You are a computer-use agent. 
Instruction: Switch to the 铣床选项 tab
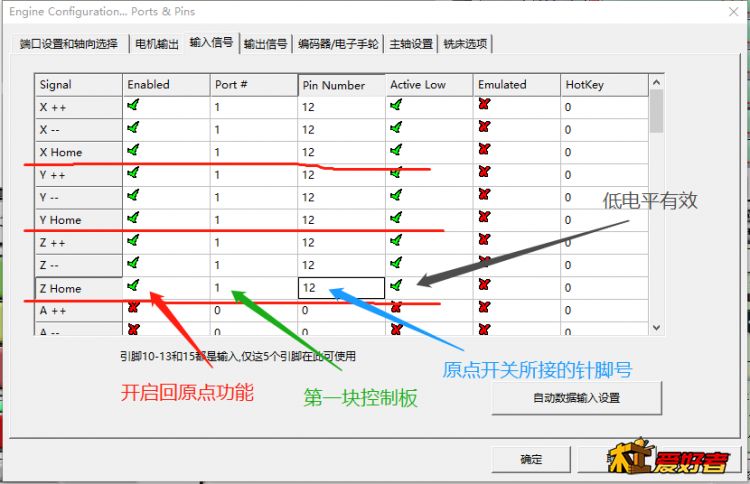pos(465,44)
